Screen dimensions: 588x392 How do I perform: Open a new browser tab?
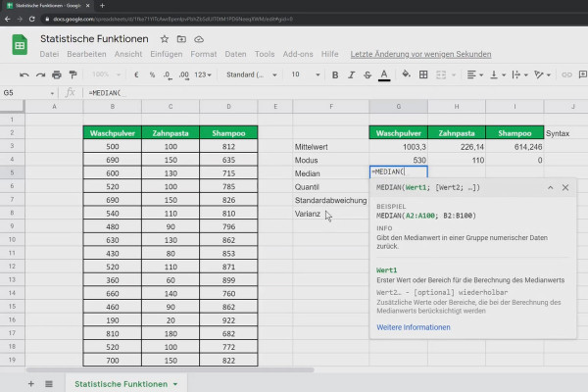pos(102,6)
